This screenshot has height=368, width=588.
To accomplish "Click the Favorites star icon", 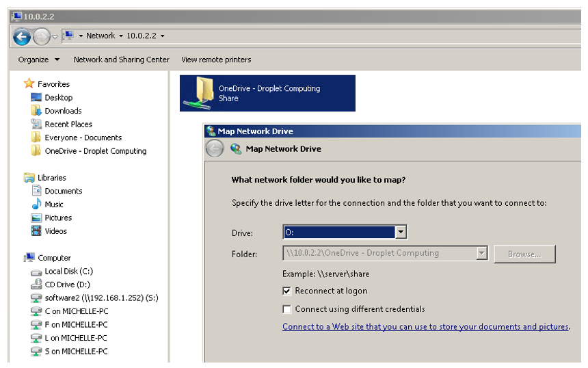I will [x=29, y=83].
